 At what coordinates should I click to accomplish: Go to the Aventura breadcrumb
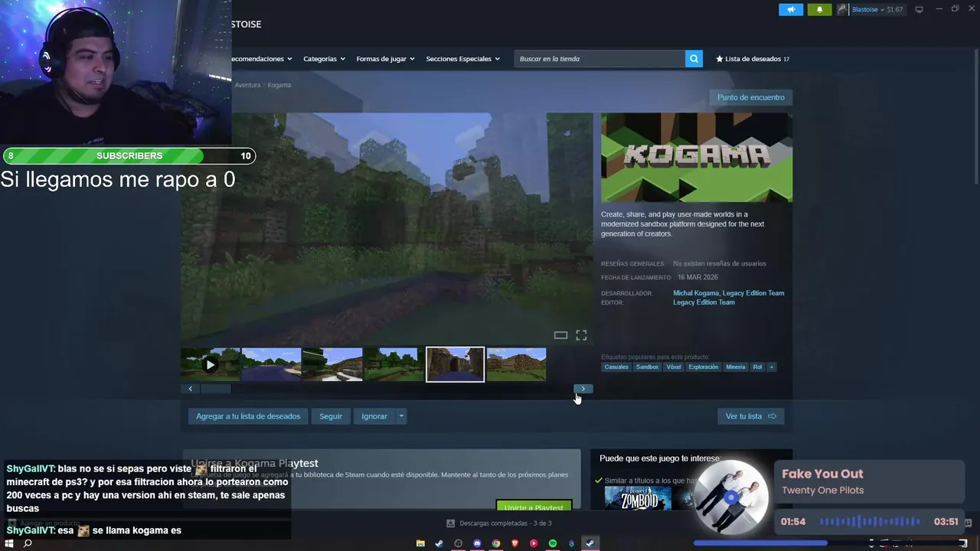[x=247, y=85]
